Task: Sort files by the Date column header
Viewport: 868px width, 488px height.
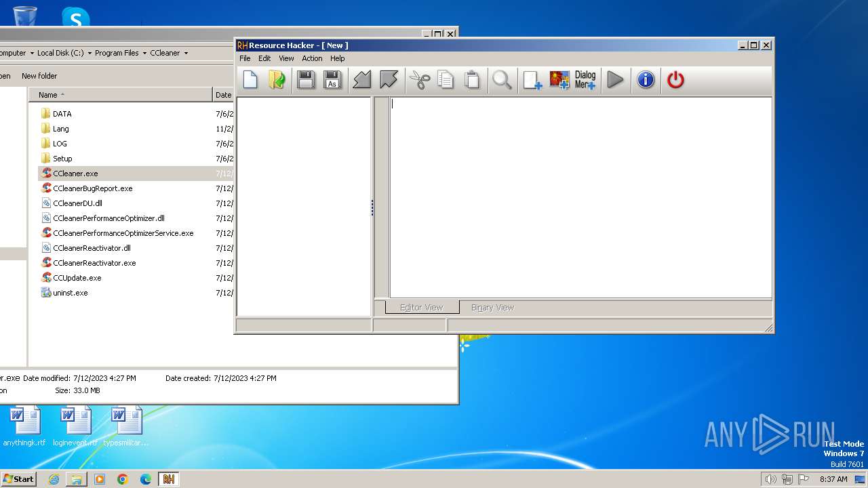Action: click(x=224, y=95)
